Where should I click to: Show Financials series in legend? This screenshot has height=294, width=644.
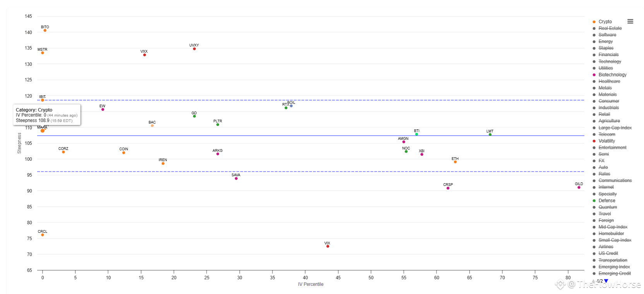tap(608, 55)
